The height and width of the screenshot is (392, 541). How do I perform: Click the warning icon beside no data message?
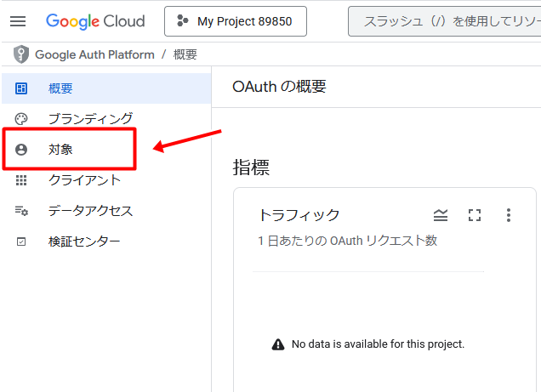click(x=278, y=344)
